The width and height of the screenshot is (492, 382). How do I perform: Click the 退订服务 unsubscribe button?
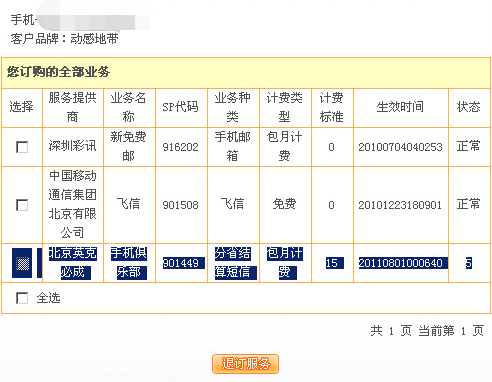pos(245,364)
